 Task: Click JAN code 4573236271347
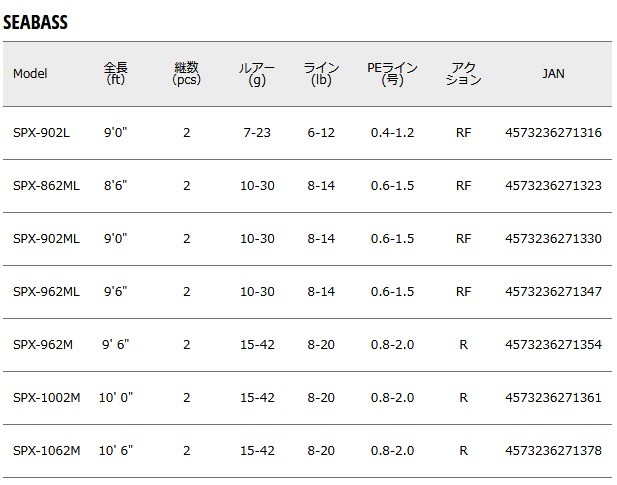554,292
